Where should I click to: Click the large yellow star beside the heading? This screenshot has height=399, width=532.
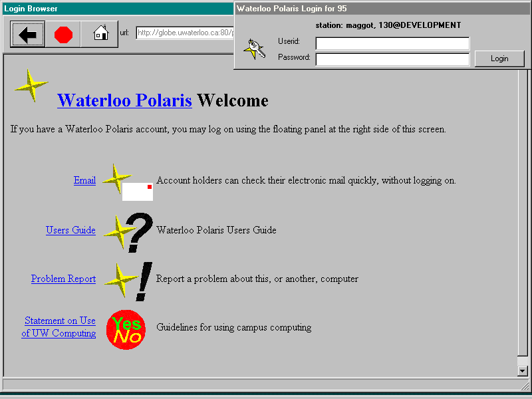(31, 85)
